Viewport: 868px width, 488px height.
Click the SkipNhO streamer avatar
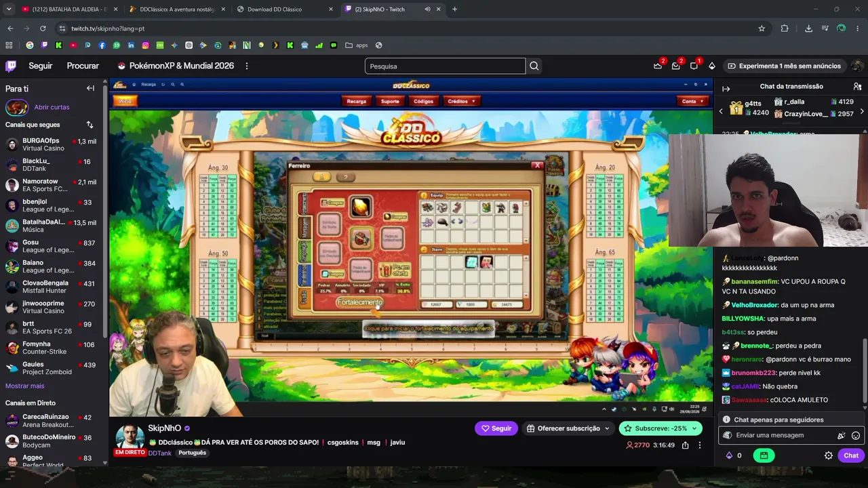pos(130,438)
